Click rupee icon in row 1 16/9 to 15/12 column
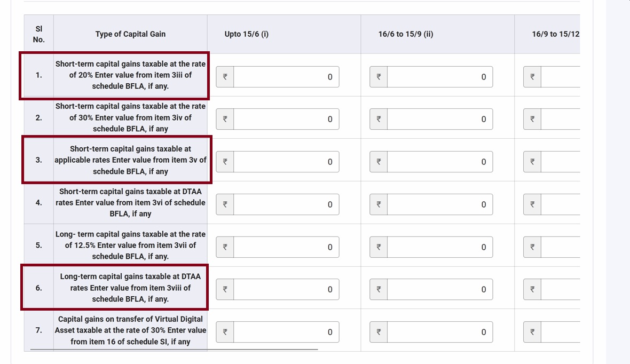Screen dimensions: 630x364 coord(532,77)
